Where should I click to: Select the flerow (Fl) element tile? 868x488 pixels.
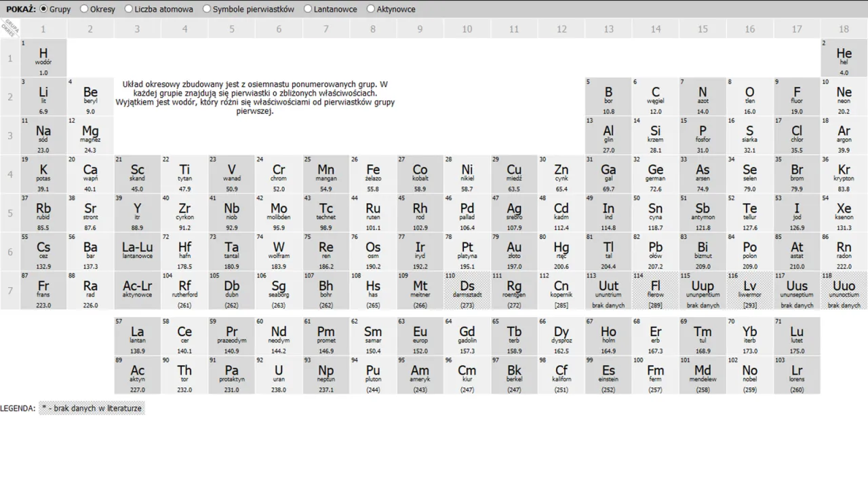656,290
